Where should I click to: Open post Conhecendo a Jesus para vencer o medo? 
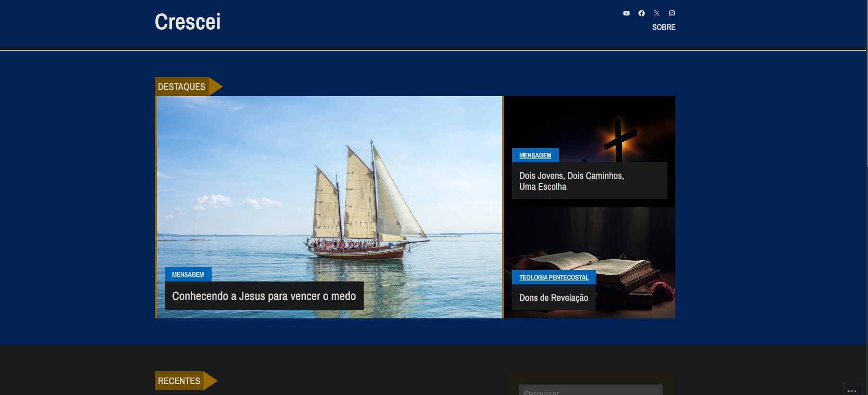click(264, 296)
